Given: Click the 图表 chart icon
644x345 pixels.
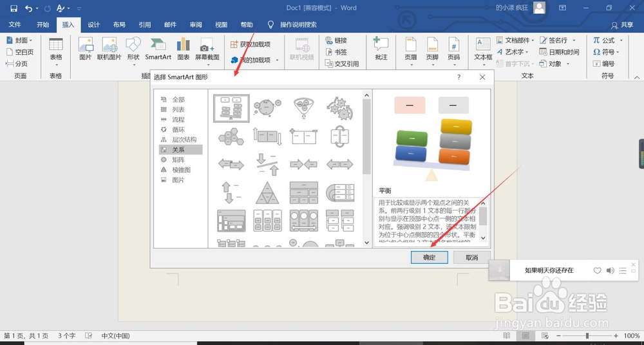Looking at the screenshot, I should pos(183,44).
